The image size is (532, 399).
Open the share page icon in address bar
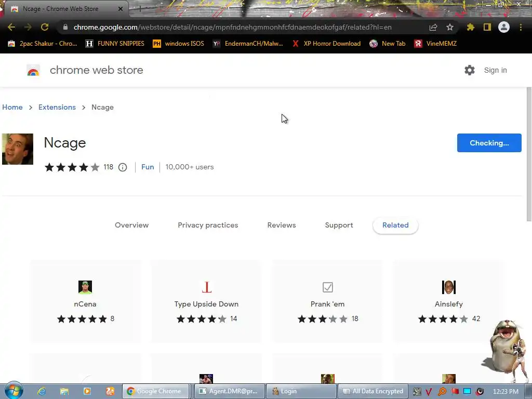pos(433,28)
